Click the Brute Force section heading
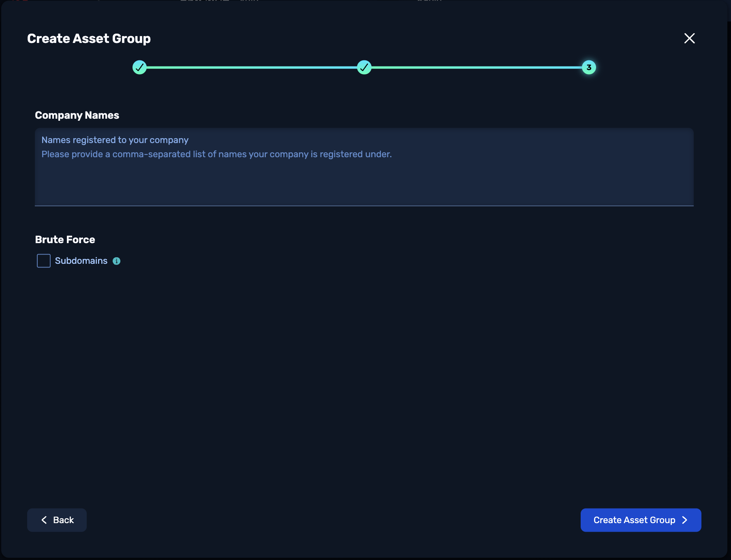 (65, 239)
